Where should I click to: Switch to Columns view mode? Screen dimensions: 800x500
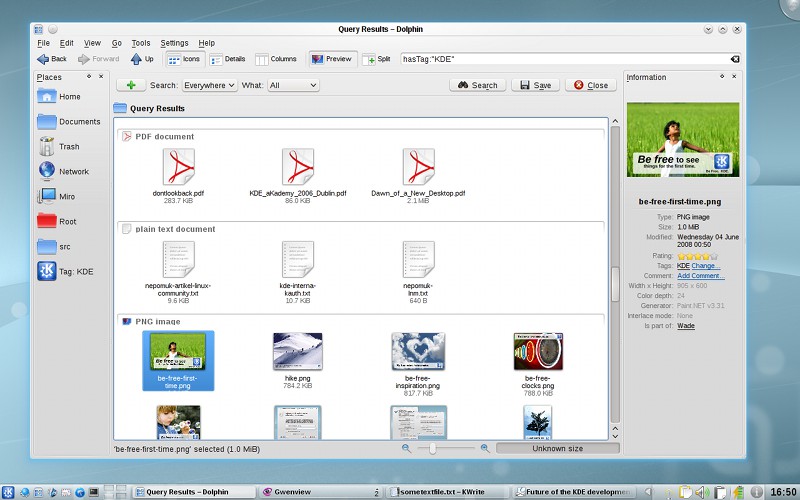(276, 59)
